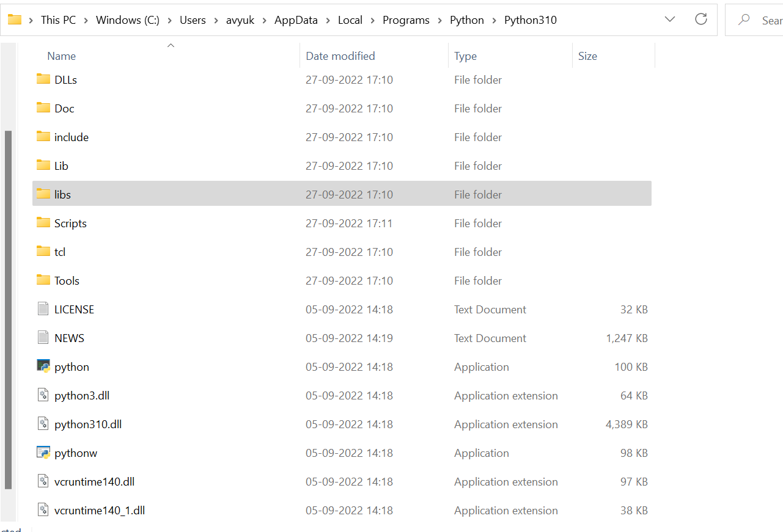Click the 100 KB size cell

tap(631, 367)
